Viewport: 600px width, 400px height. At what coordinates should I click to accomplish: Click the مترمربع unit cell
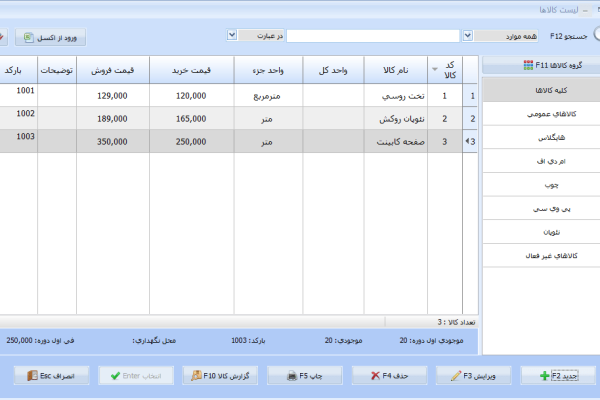[x=268, y=96]
